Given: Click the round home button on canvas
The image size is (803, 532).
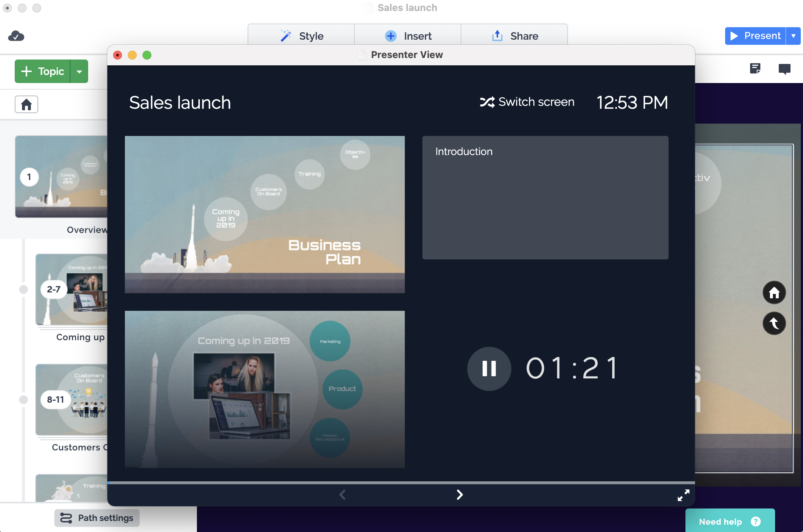Looking at the screenshot, I should 774,292.
